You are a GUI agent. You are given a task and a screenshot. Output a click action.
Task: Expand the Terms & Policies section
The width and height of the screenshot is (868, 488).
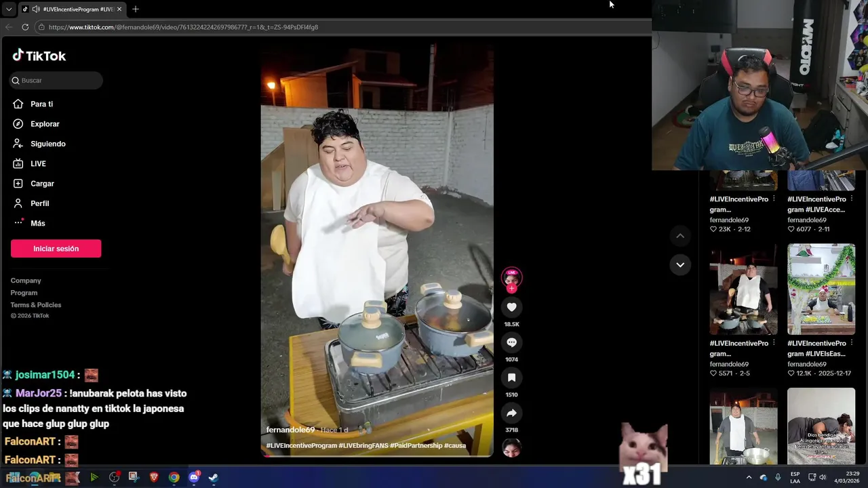(36, 305)
